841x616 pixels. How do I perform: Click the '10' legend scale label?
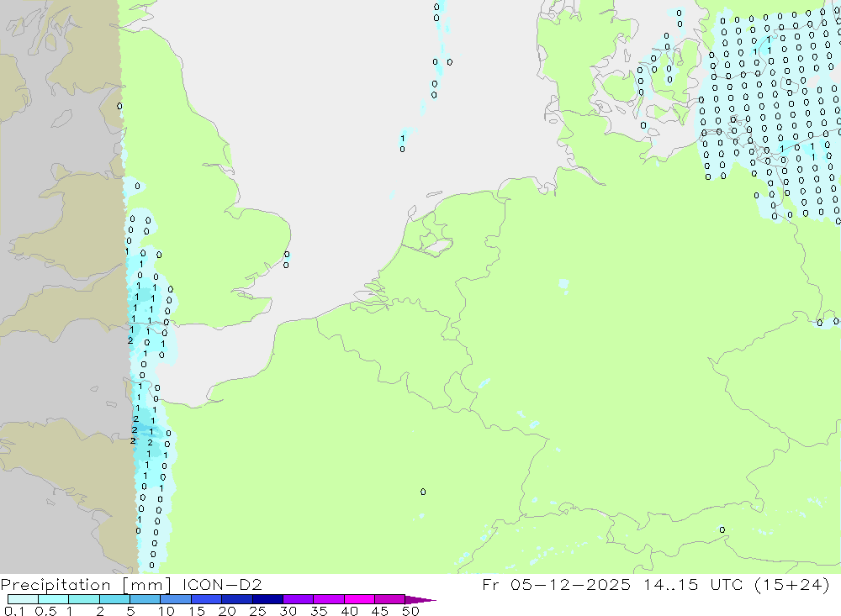click(167, 611)
